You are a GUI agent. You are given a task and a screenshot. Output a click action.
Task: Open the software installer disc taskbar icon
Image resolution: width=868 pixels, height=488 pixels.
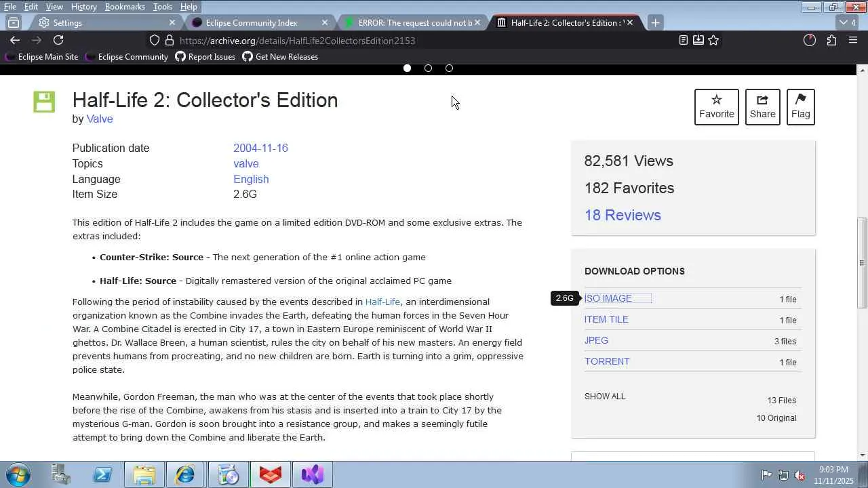click(x=229, y=475)
